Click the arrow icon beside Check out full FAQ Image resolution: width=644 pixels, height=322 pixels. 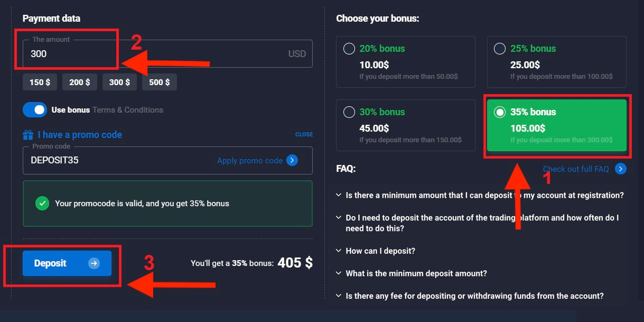coord(621,169)
